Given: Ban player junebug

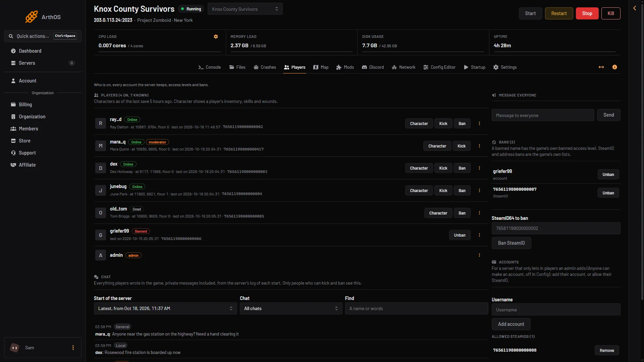Looking at the screenshot, I should tap(462, 191).
